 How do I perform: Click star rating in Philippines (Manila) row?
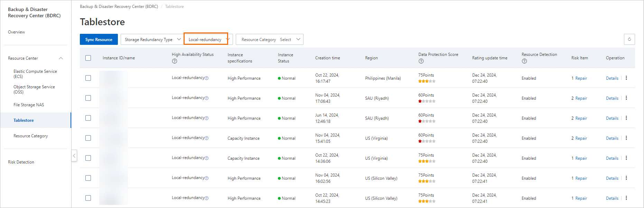[x=427, y=81]
